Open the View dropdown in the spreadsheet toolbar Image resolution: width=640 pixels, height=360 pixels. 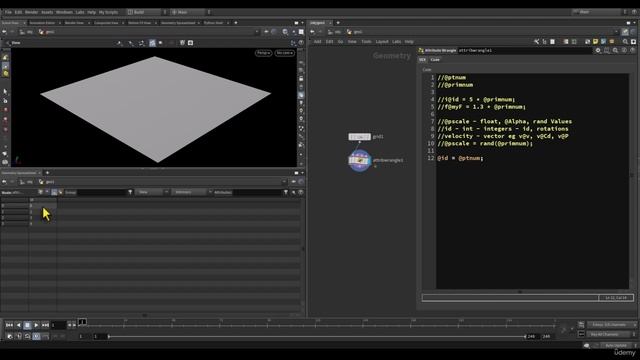[152, 192]
